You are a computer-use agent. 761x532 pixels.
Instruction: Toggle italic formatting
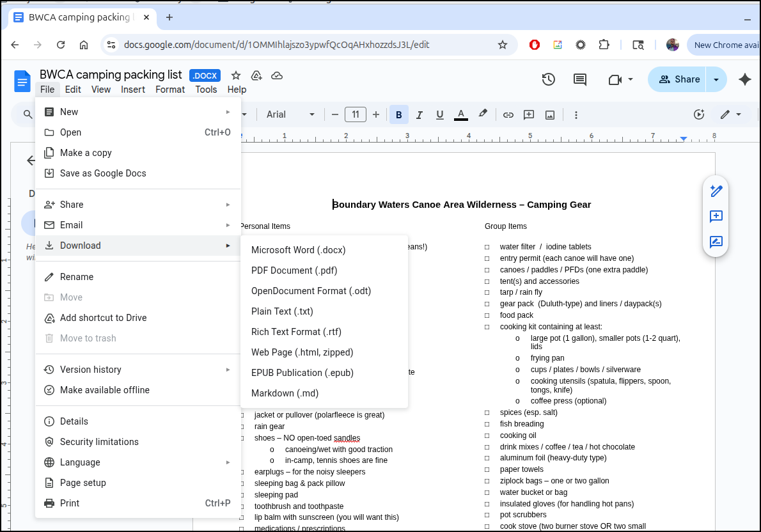point(420,114)
